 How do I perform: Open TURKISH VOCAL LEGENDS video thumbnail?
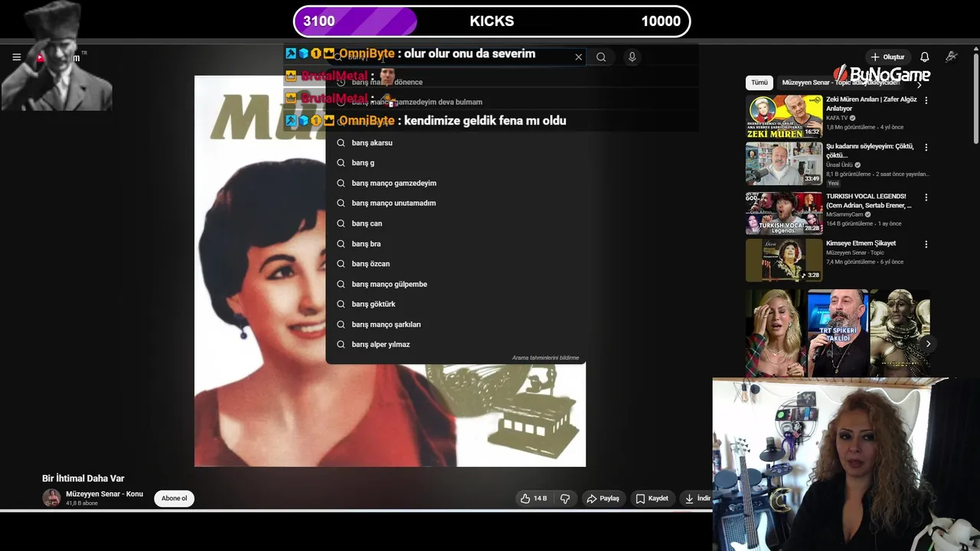click(784, 212)
